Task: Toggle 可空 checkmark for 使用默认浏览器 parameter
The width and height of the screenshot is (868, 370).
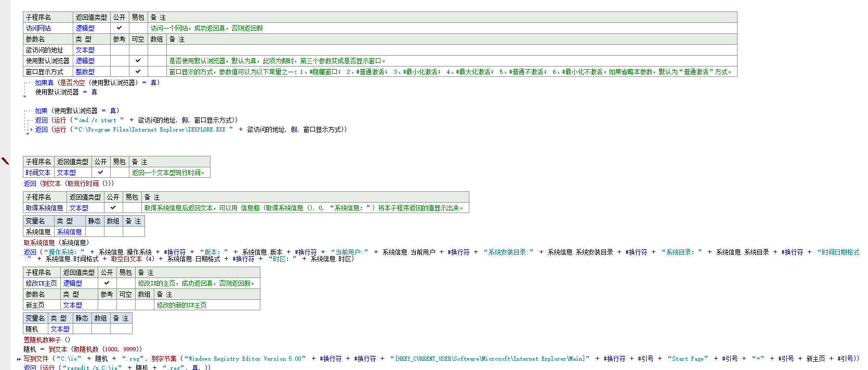Action: (x=138, y=61)
